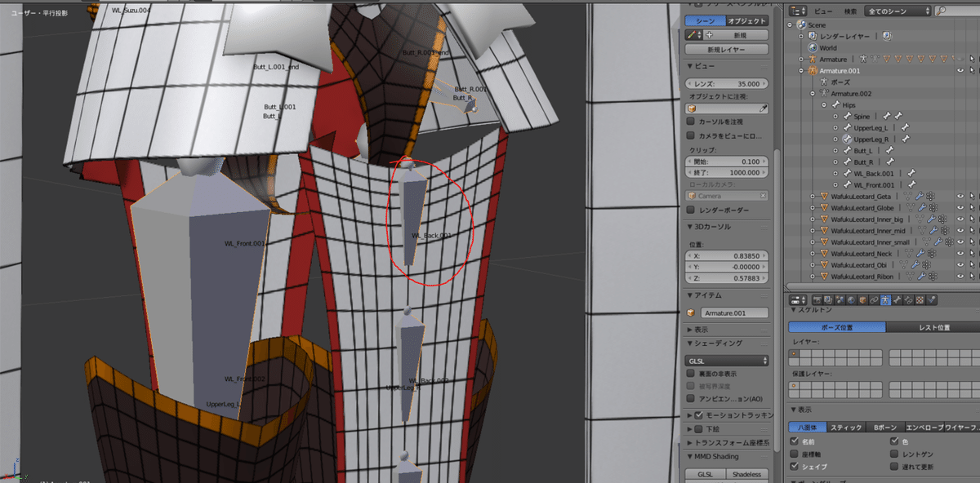Toggle the カメラをビューにロック checkbox
This screenshot has width=980, height=483.
click(691, 136)
